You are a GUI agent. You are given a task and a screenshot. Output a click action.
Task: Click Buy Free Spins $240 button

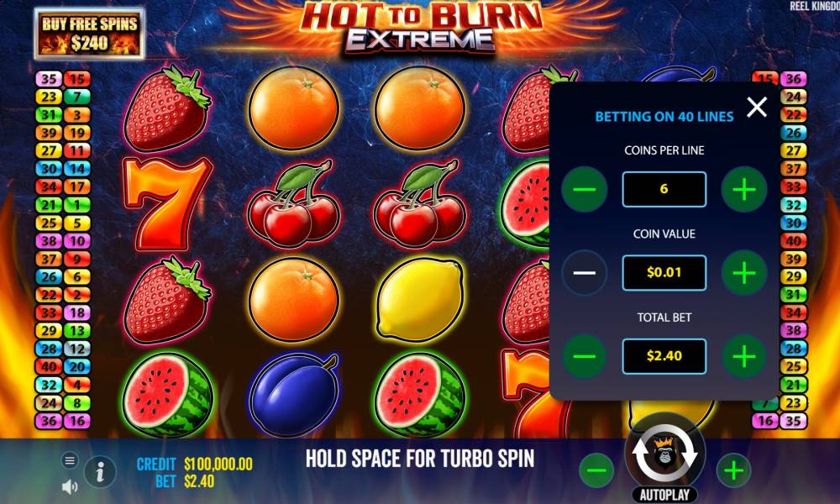pyautogui.click(x=90, y=34)
